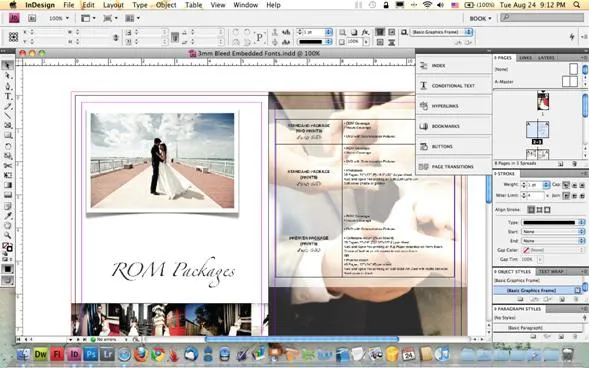This screenshot has width=589, height=368.
Task: Select the Pencil tool
Action: click(x=7, y=106)
